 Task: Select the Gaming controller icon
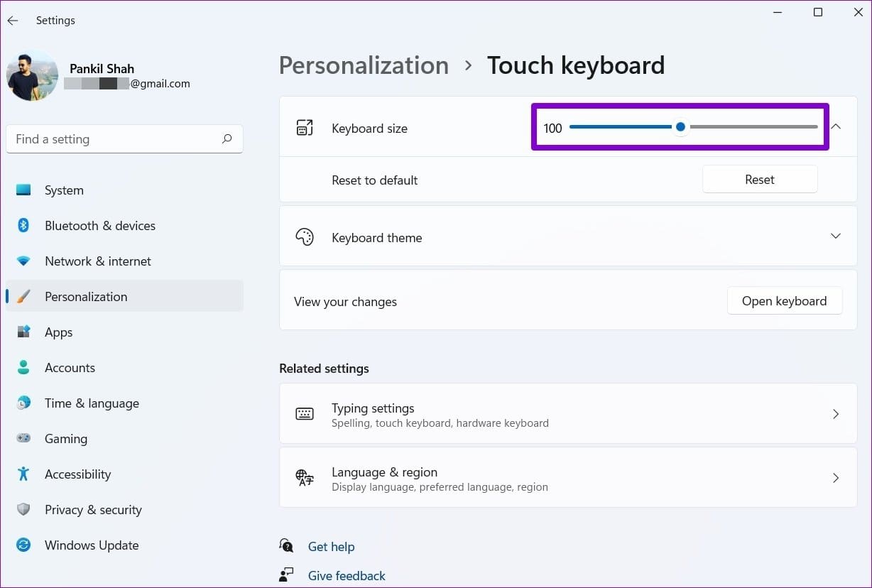tap(23, 438)
